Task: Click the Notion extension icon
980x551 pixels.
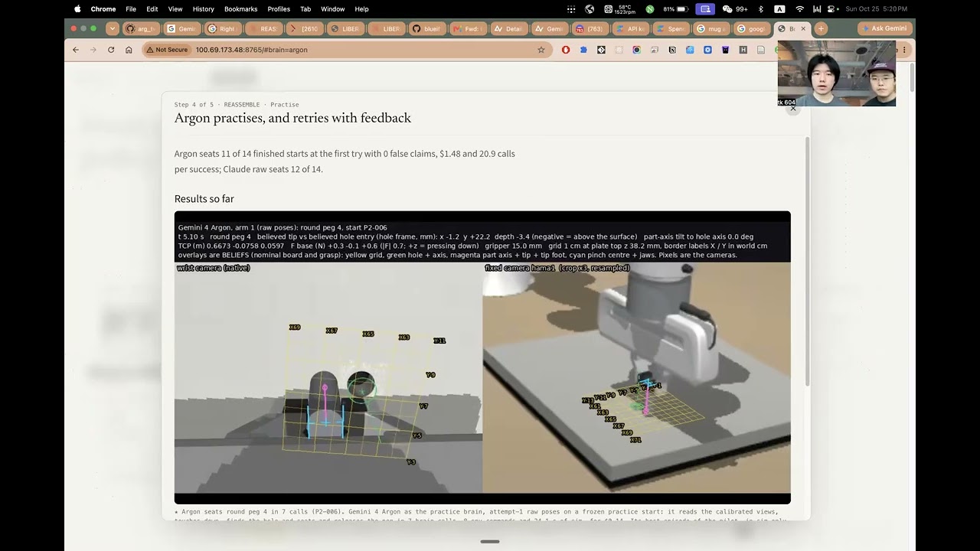Action: (x=672, y=50)
